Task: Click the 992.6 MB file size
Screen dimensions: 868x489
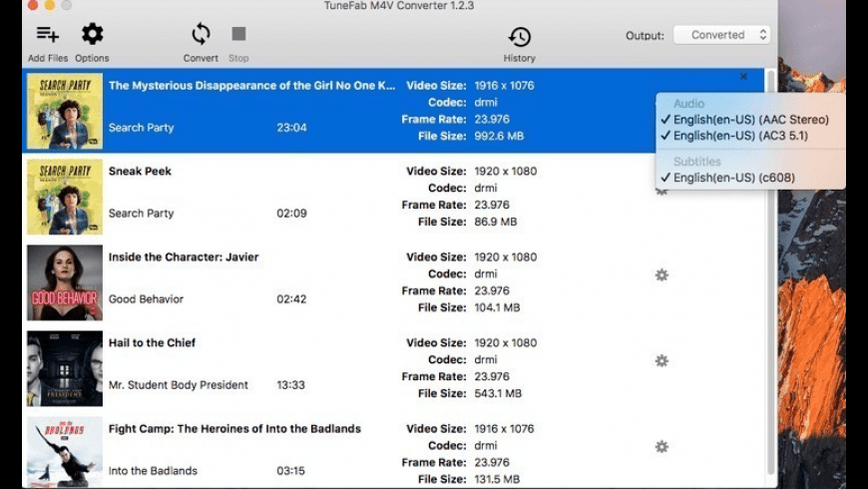Action: 499,137
